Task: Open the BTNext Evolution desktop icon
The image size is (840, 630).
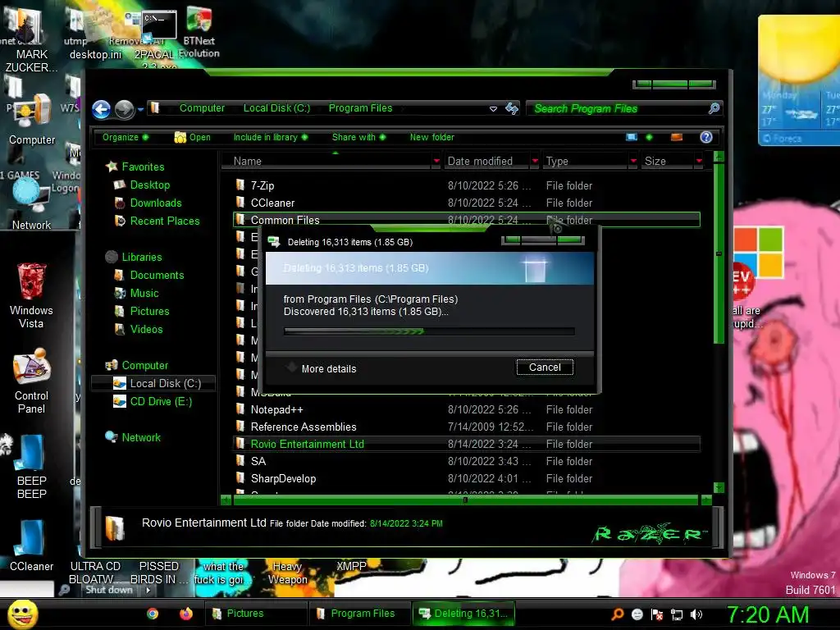Action: tap(199, 32)
